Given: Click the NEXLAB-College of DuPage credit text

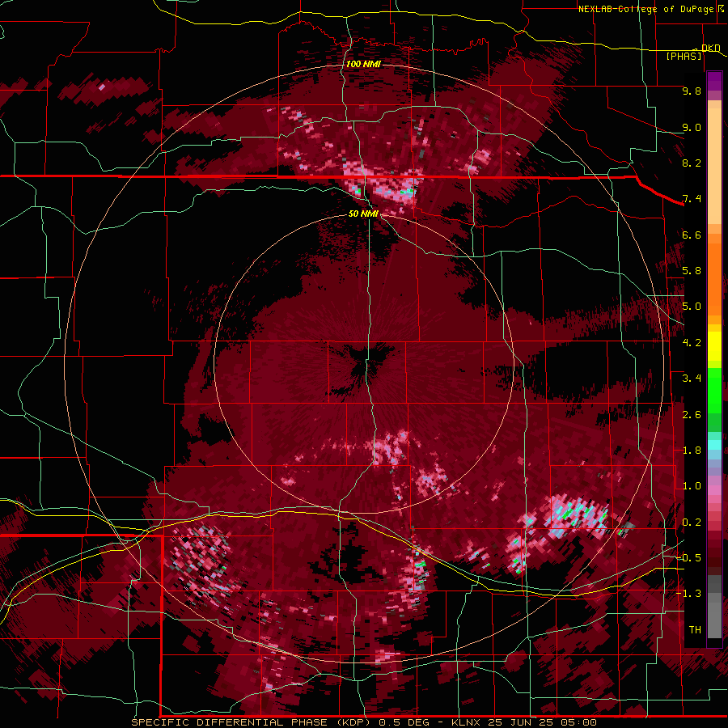Looking at the screenshot, I should (645, 9).
